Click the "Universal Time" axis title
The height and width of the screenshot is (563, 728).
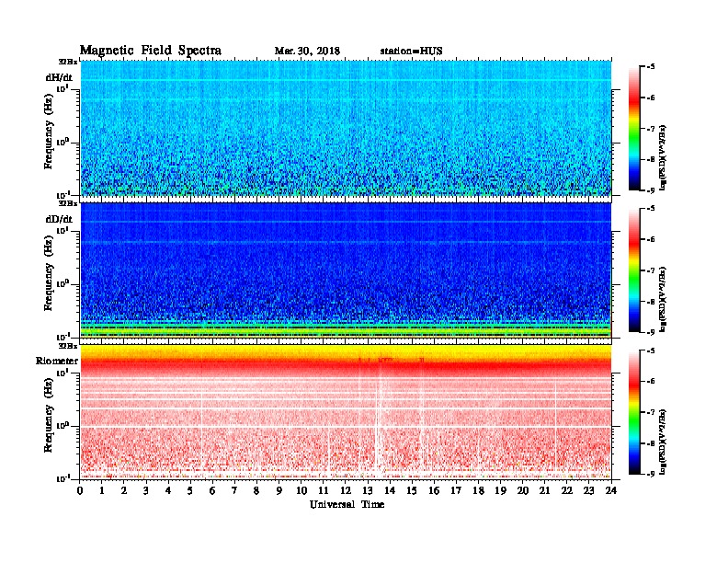[x=347, y=504]
